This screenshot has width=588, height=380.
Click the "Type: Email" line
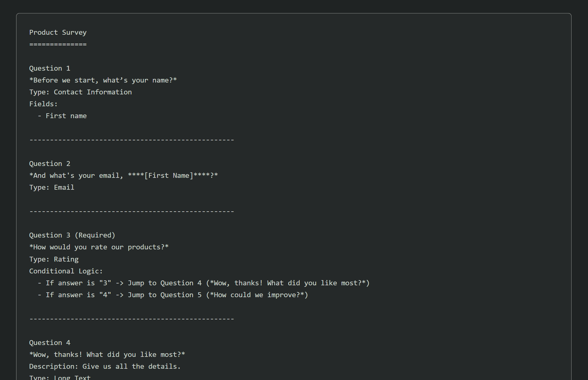52,188
